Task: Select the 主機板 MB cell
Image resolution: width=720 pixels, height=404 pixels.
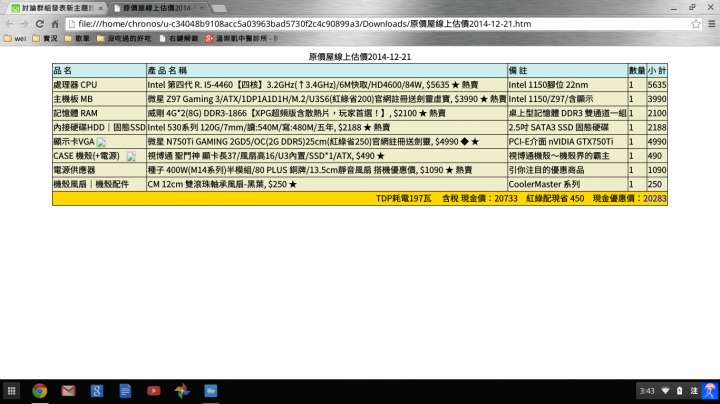Action: click(99, 99)
